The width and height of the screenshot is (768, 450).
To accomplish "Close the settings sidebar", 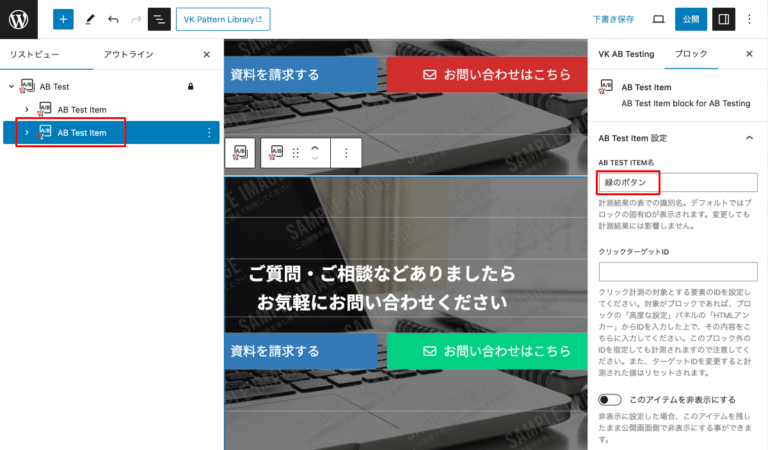I will tap(749, 54).
